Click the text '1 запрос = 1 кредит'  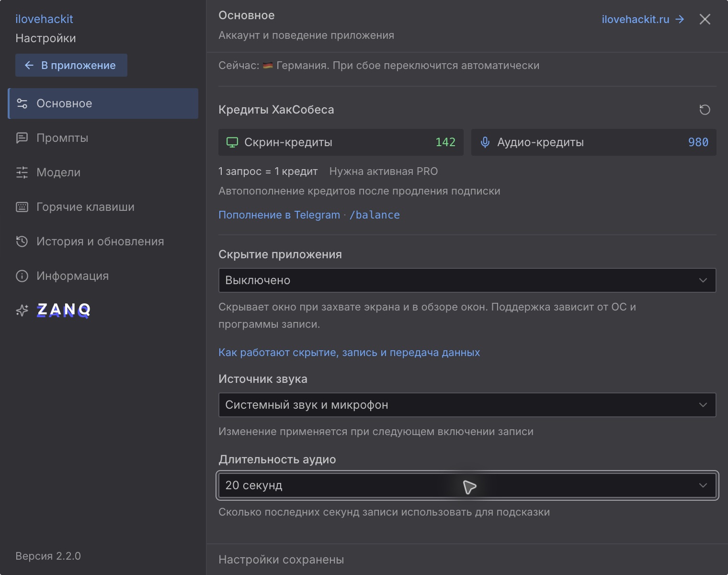pos(268,172)
